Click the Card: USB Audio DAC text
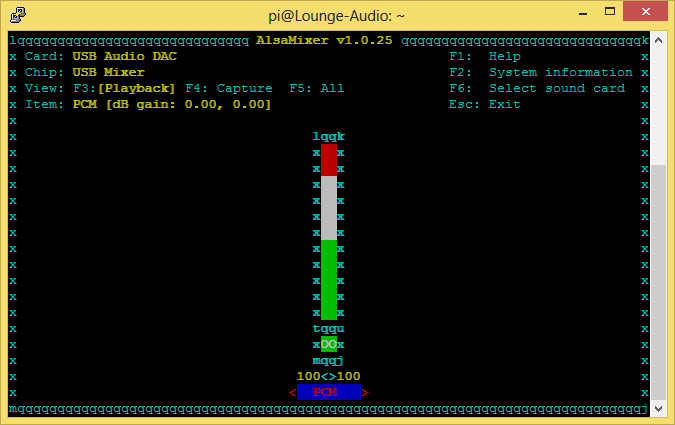 (x=101, y=56)
